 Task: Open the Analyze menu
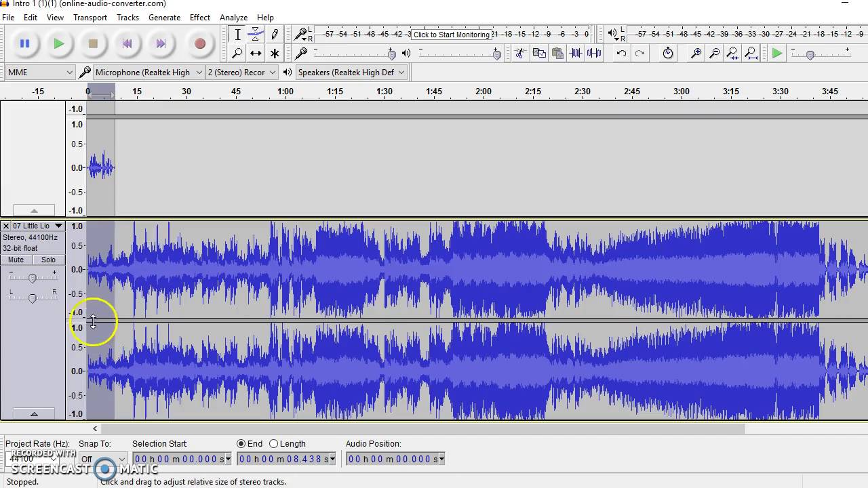click(233, 18)
